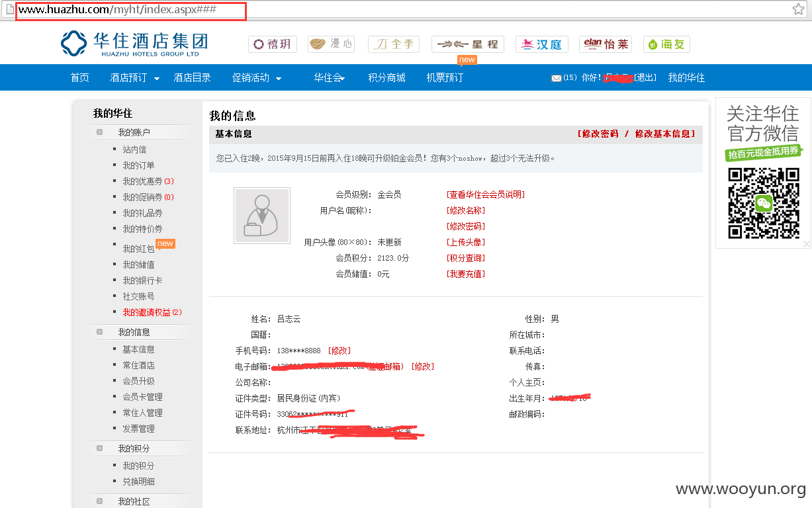Viewport: 812px width, 508px height.
Task: Open 我的促销券 in the sidebar
Action: (148, 197)
